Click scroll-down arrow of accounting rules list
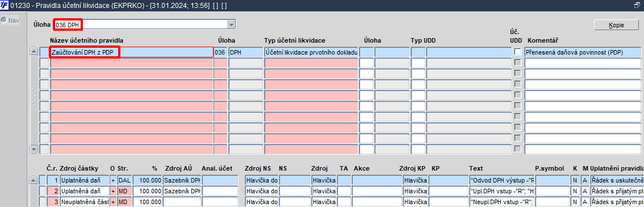 (34, 149)
